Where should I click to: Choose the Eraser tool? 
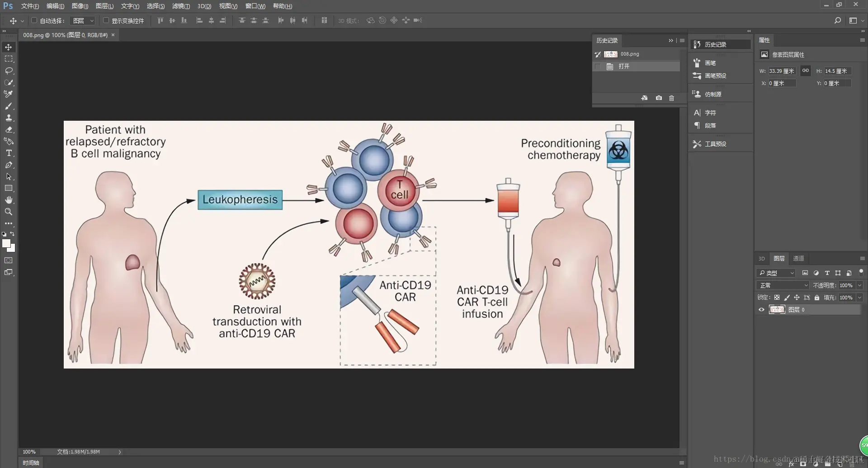tap(9, 129)
